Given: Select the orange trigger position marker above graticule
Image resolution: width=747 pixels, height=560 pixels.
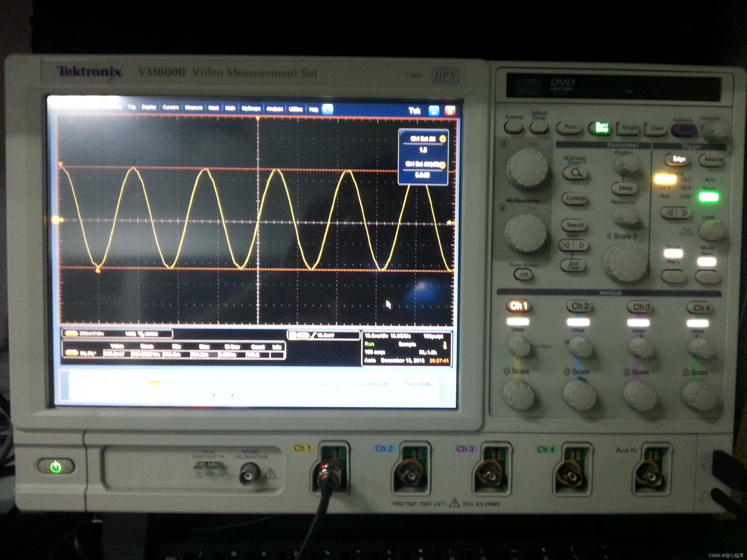Looking at the screenshot, I should [258, 118].
